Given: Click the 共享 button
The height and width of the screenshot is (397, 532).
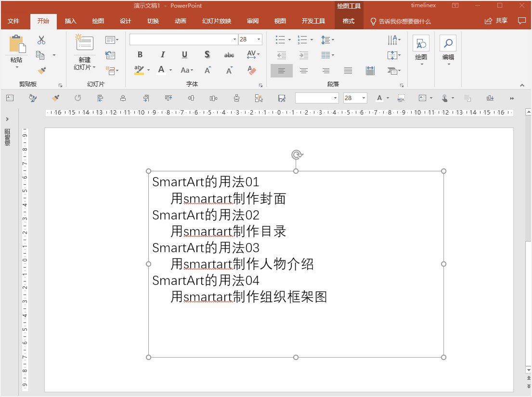Looking at the screenshot, I should click(x=496, y=21).
